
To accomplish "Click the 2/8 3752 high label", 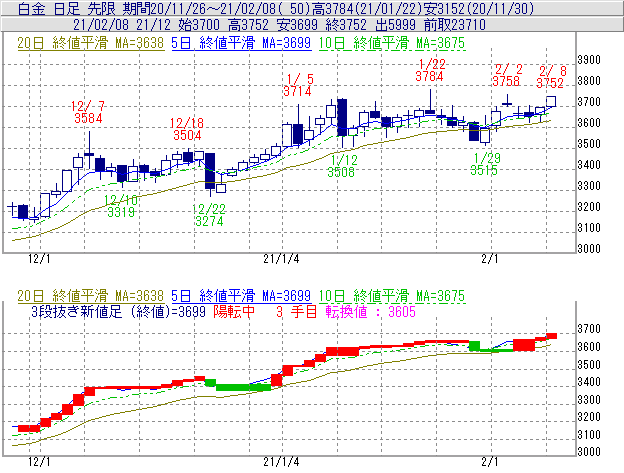I will point(550,77).
